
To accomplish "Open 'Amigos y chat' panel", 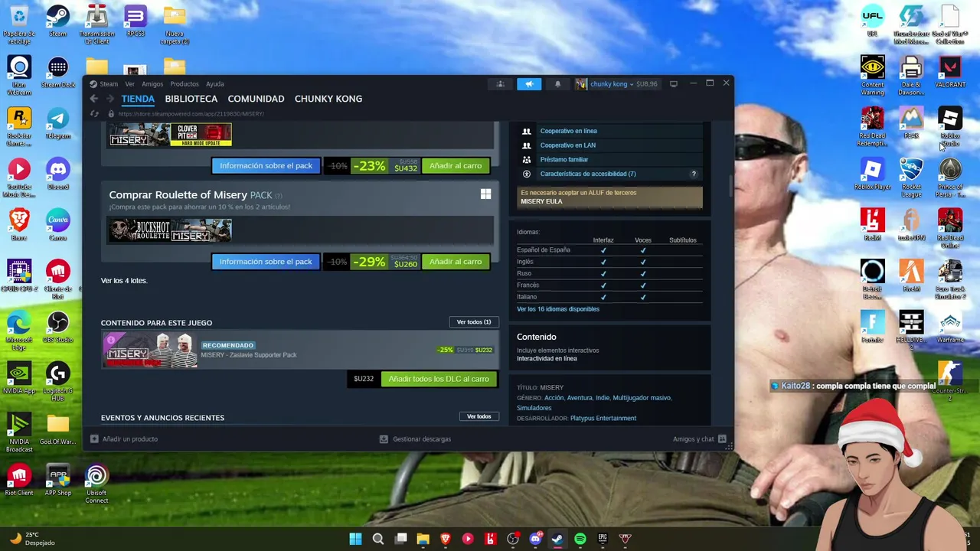I will 700,439.
